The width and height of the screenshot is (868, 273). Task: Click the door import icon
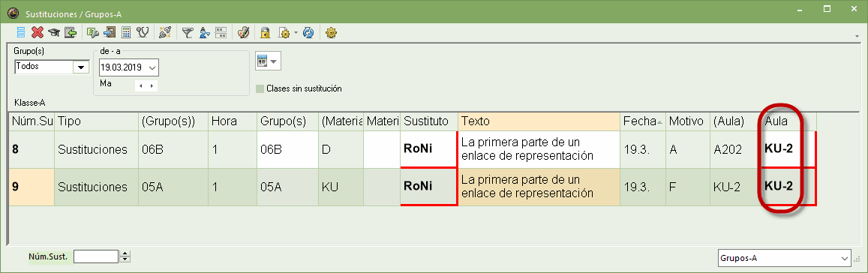click(x=110, y=33)
